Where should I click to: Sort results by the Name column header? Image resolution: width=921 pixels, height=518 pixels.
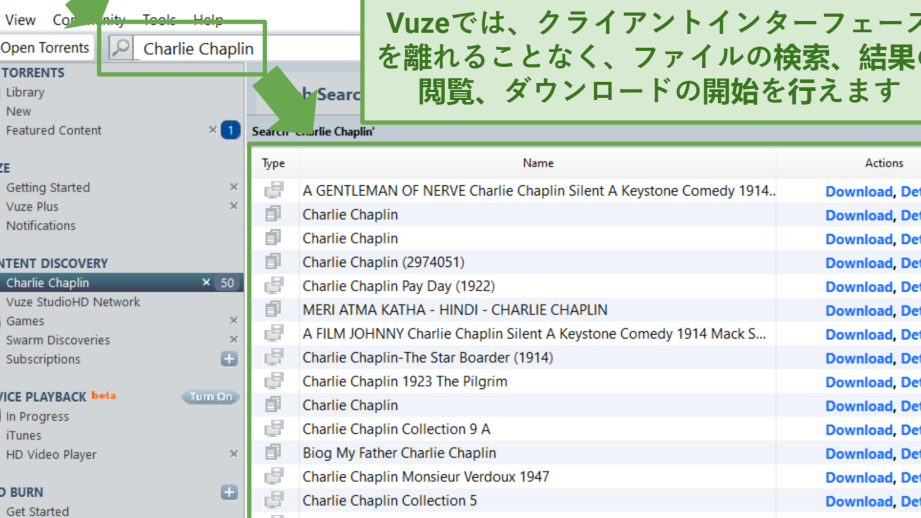click(537, 163)
